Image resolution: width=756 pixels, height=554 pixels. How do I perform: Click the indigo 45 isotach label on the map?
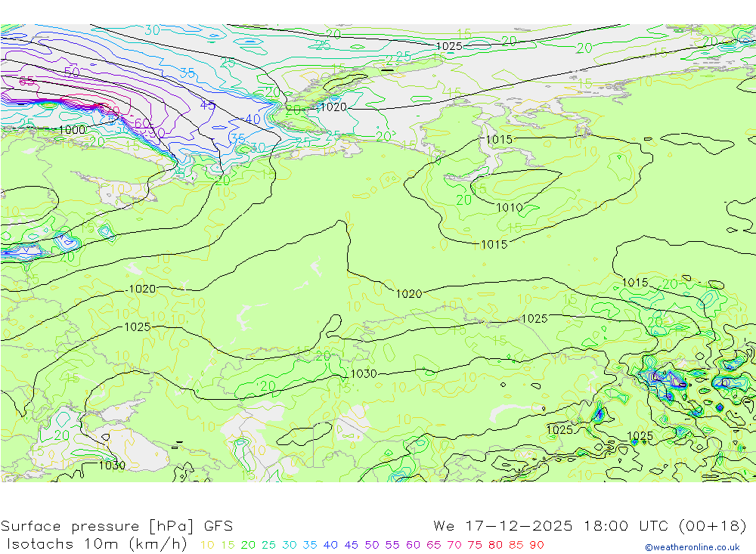click(x=207, y=104)
